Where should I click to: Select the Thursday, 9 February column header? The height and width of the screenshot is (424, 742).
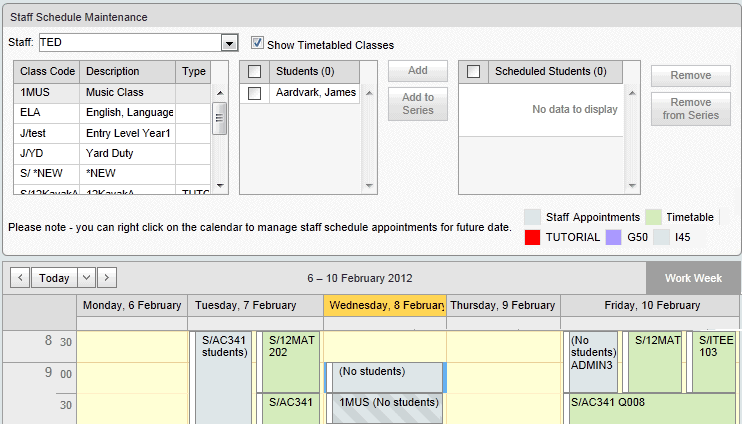(504, 306)
